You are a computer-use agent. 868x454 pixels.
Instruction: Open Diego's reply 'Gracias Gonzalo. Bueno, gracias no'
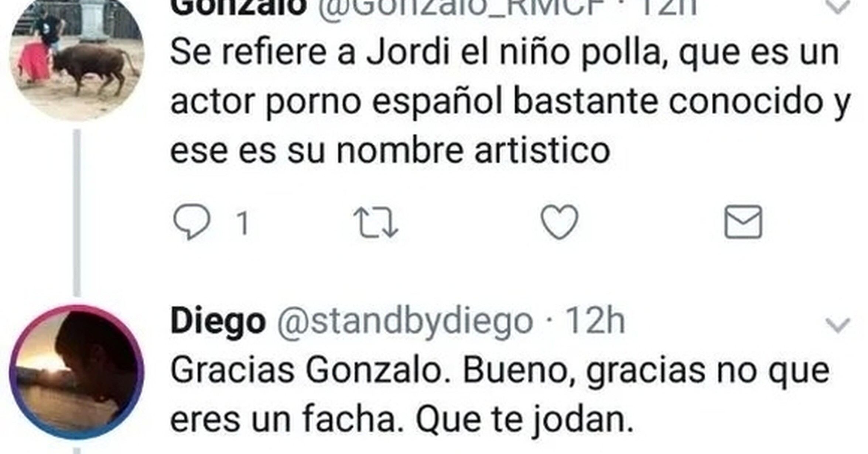[x=500, y=395]
